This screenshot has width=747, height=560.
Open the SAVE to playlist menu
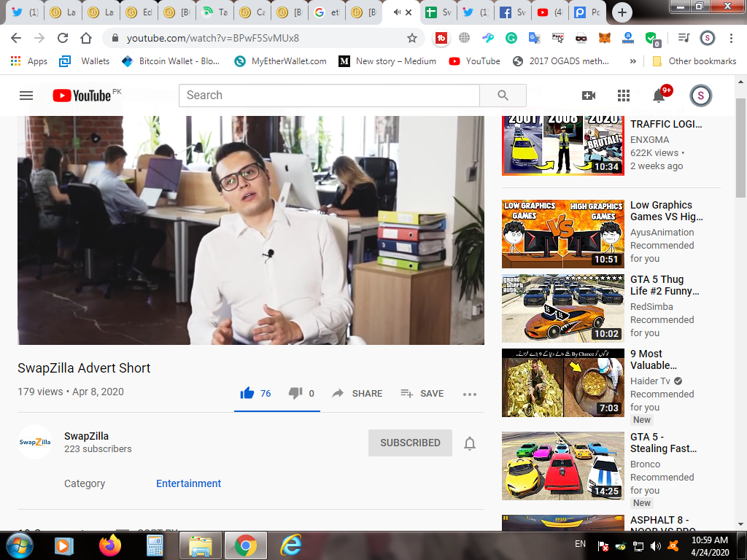click(x=422, y=393)
